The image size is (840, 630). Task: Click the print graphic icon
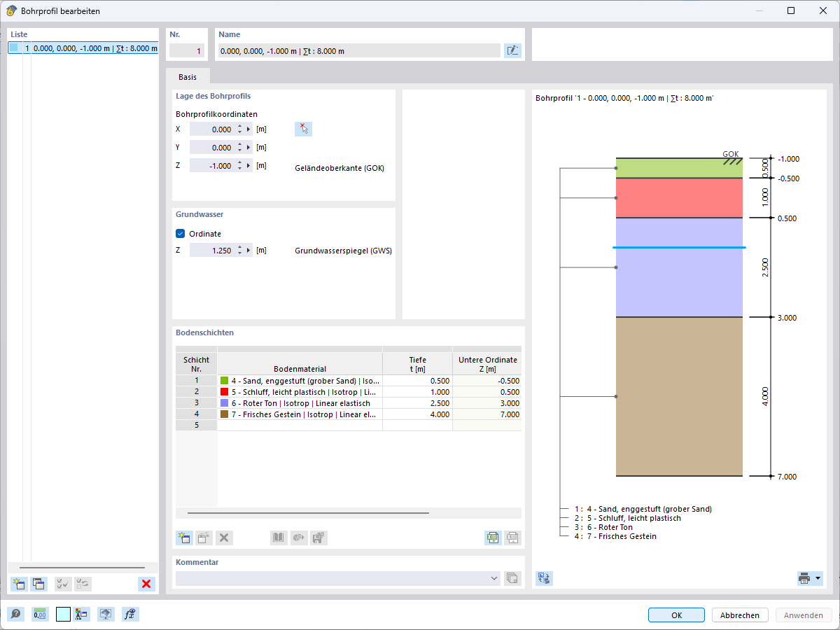(x=804, y=578)
